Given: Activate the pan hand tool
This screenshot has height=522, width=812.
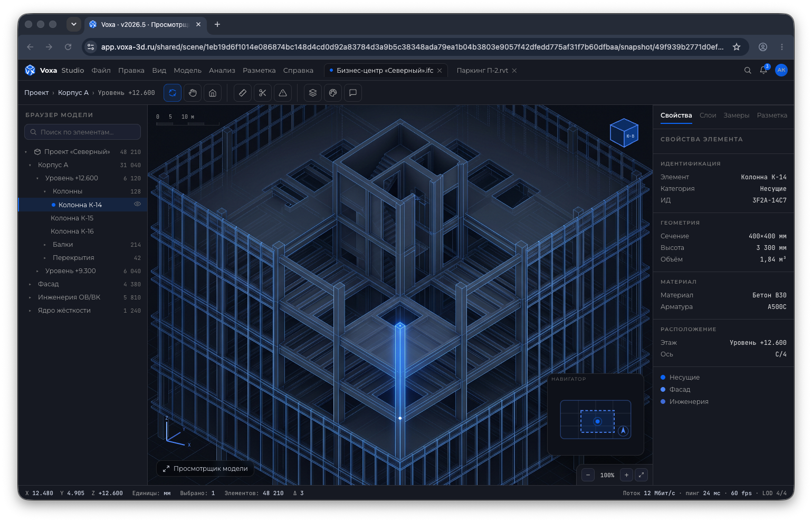Looking at the screenshot, I should pos(193,93).
